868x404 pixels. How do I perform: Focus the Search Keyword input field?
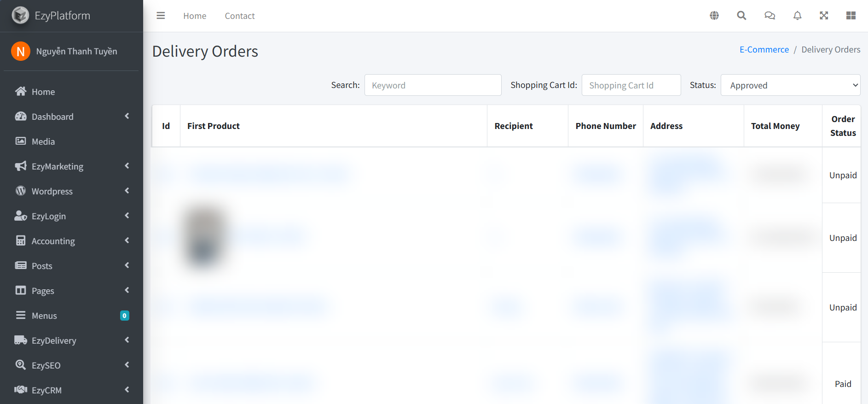tap(433, 85)
